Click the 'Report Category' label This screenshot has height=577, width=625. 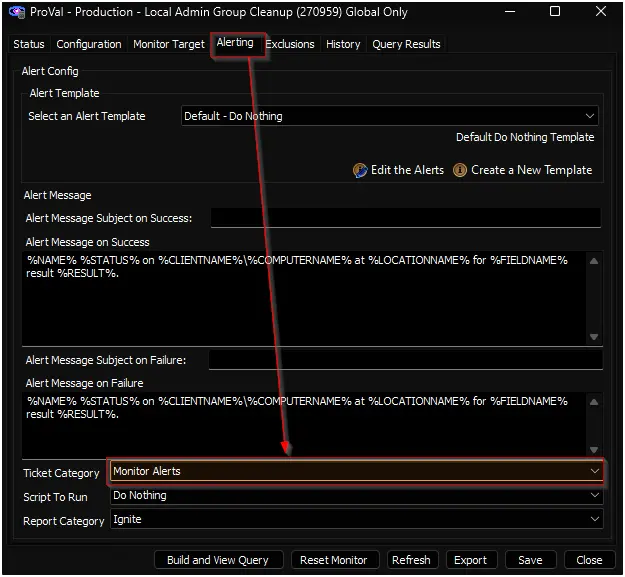point(64,521)
